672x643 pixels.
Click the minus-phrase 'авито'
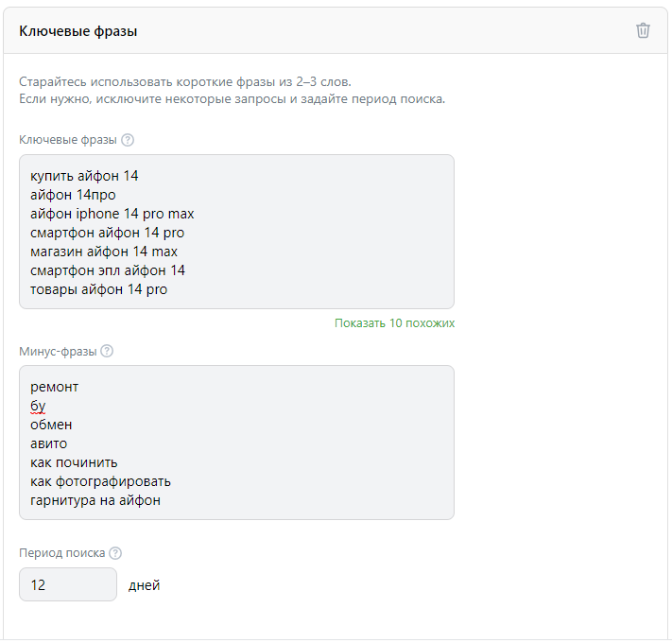point(48,443)
